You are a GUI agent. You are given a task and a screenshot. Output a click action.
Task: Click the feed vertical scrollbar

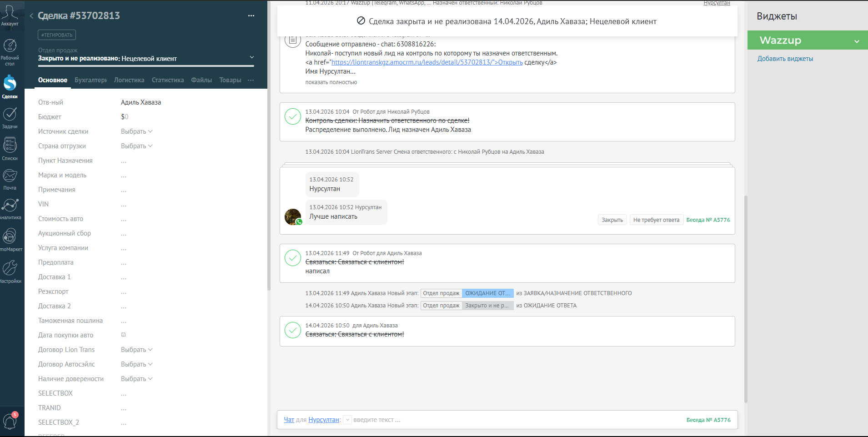tap(746, 299)
